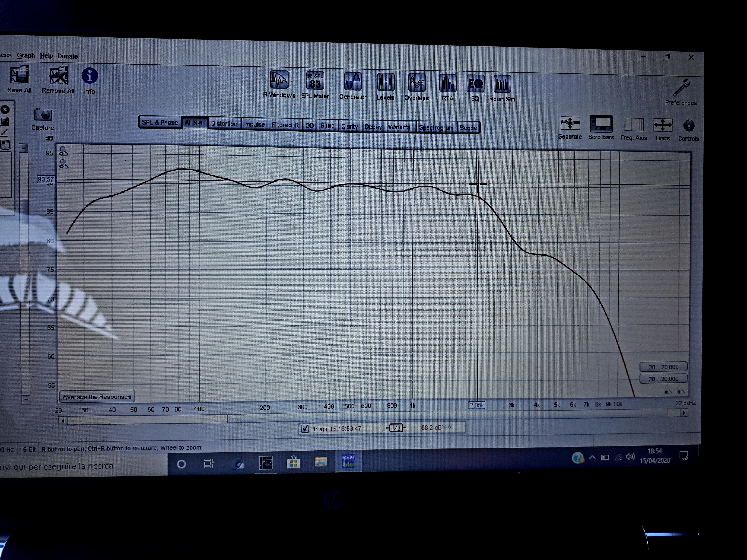Switch to the Scope tab
This screenshot has height=560, width=747.
coord(468,128)
